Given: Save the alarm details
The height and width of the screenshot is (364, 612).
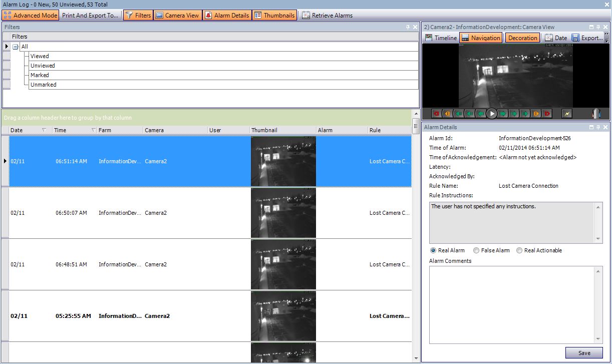Looking at the screenshot, I should [x=584, y=353].
